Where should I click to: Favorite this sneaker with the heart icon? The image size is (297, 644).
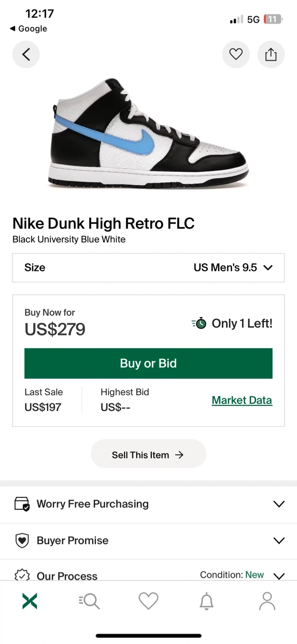[x=236, y=55]
